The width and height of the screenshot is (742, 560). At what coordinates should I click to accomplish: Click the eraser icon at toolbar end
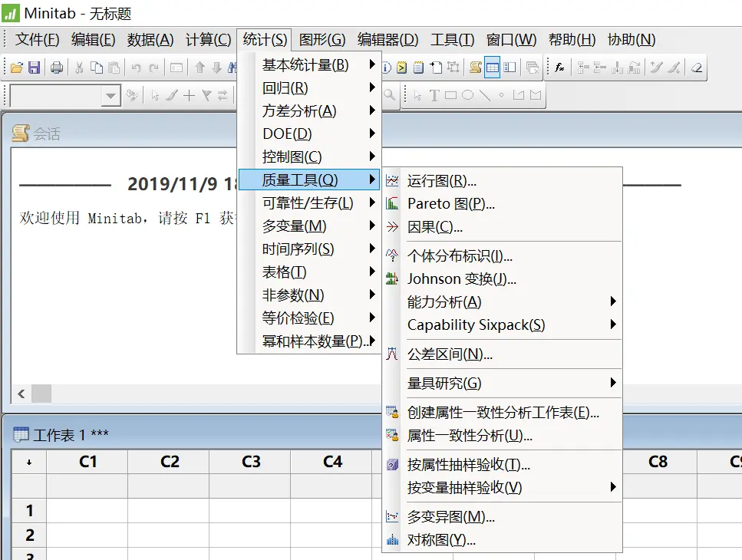coord(697,68)
